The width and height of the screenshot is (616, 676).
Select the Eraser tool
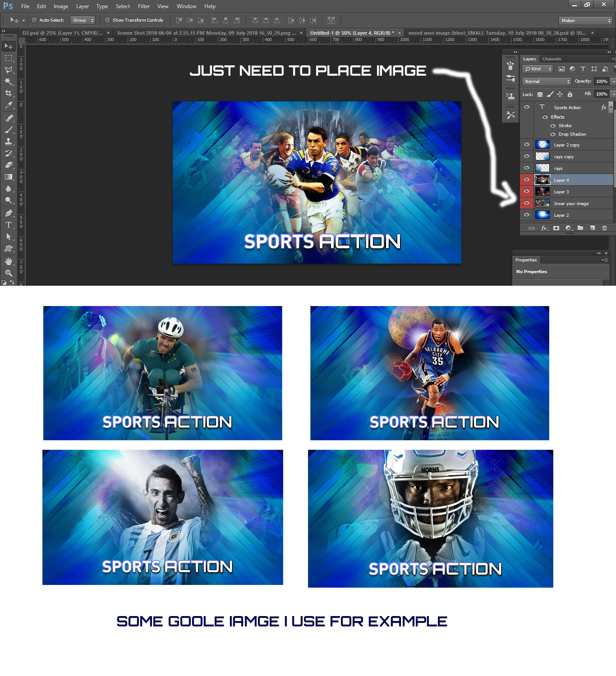9,165
